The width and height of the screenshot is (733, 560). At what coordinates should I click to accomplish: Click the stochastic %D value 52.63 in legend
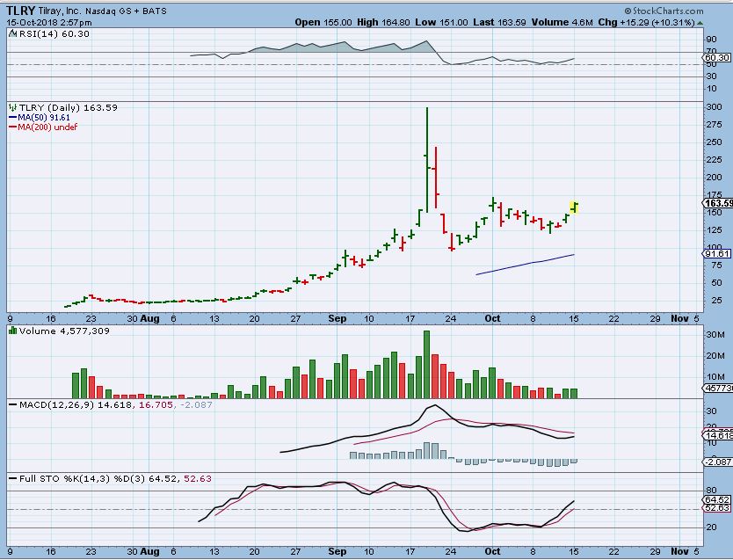tap(198, 478)
